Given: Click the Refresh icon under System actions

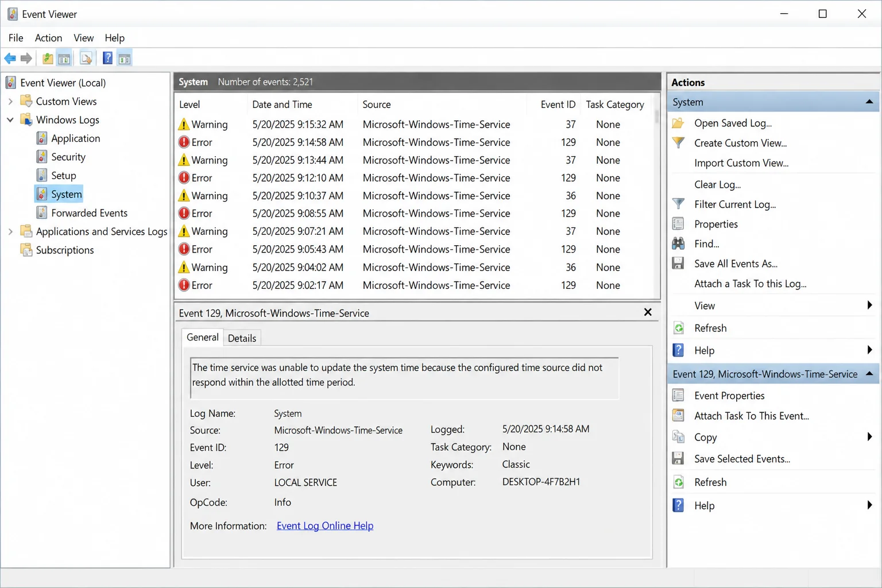Looking at the screenshot, I should click(678, 328).
